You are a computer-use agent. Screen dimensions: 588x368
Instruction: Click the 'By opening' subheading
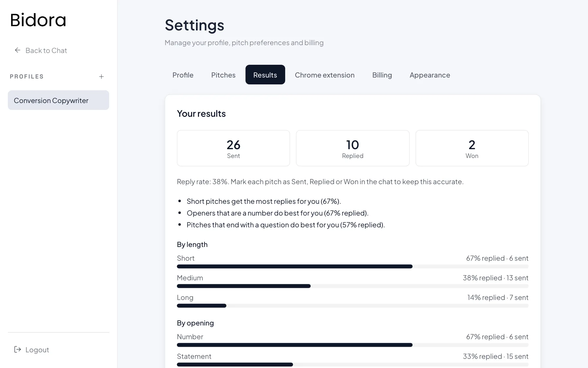point(195,323)
